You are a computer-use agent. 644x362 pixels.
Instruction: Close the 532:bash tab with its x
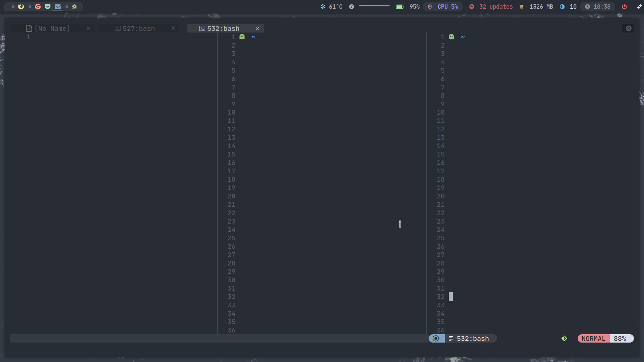coord(257,28)
